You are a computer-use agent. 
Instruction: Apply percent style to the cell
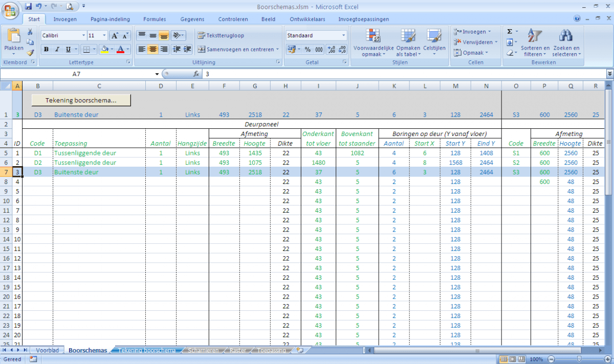pyautogui.click(x=308, y=50)
